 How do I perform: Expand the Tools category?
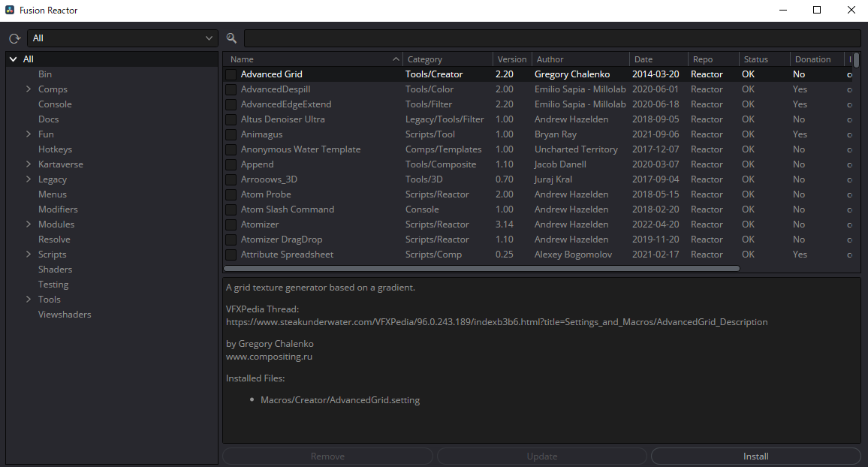coord(29,300)
